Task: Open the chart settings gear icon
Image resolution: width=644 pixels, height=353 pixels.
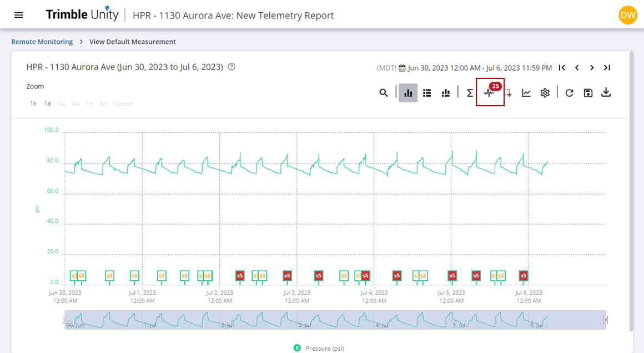Action: 545,93
